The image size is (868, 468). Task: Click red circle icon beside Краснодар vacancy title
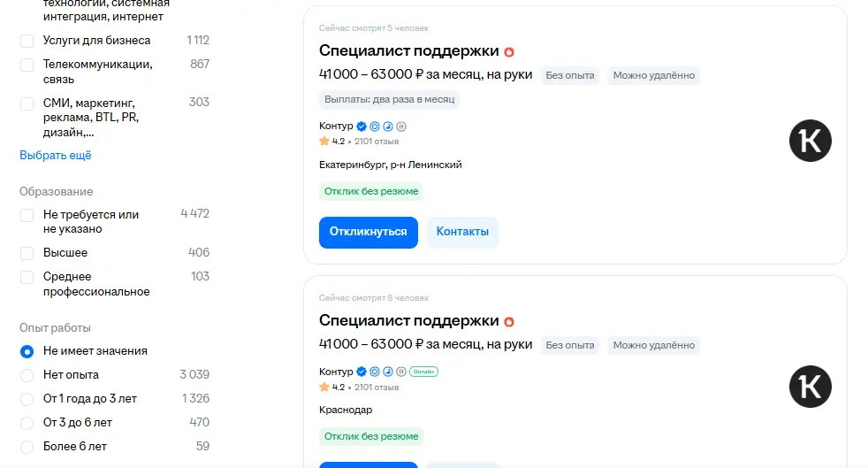click(x=509, y=322)
